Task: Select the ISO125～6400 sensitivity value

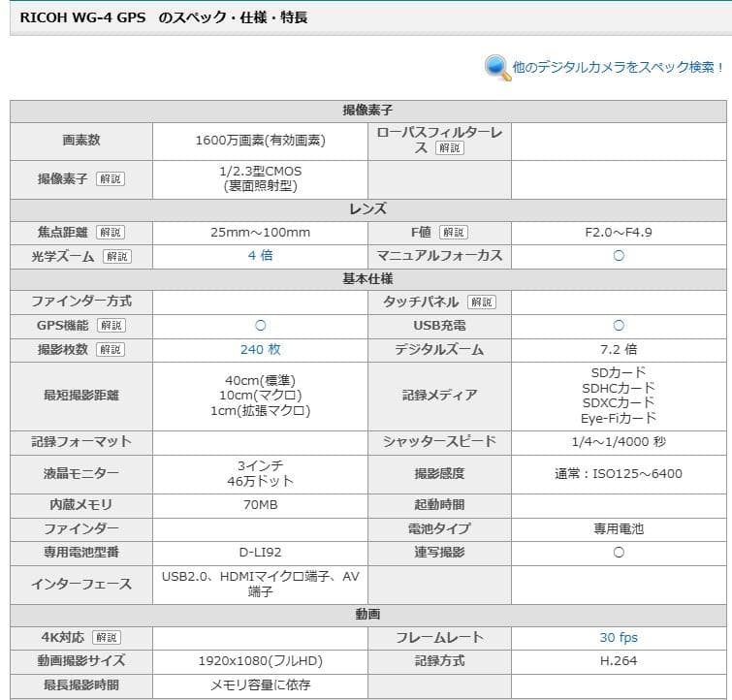Action: tap(637, 473)
